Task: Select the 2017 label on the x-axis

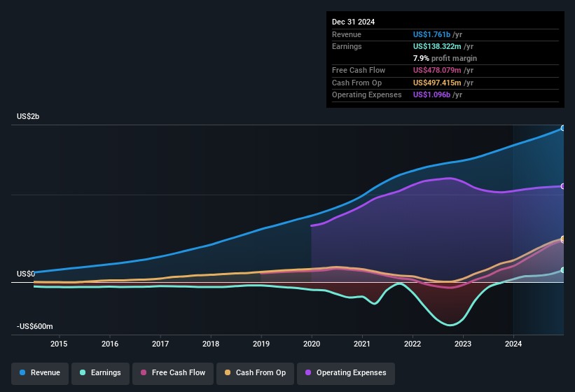Action: [x=160, y=344]
